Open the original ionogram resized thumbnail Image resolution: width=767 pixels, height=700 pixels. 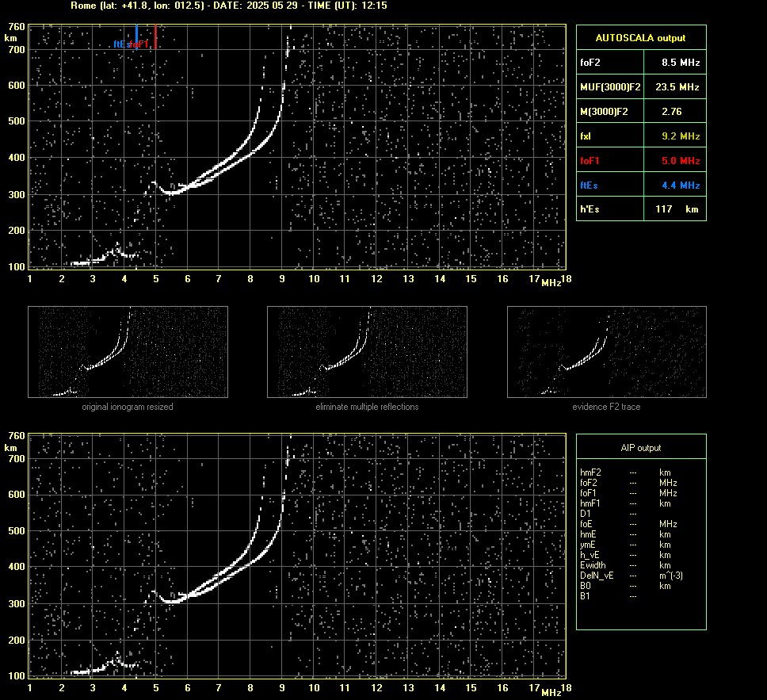(128, 352)
